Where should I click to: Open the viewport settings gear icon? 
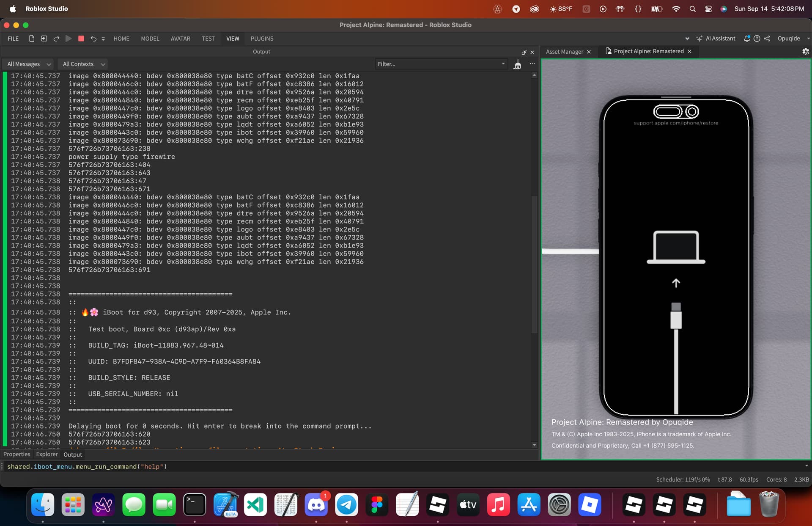(805, 51)
